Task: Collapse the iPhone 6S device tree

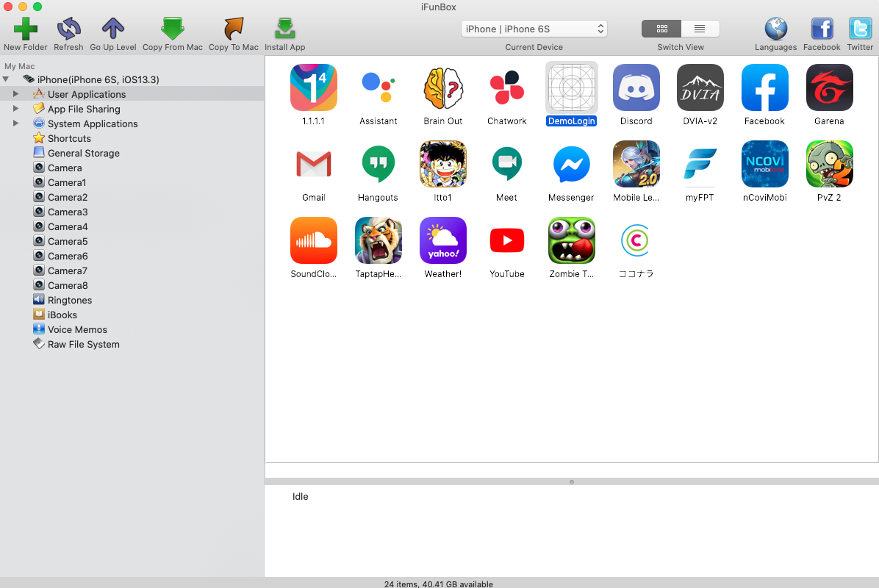Action: (x=6, y=79)
